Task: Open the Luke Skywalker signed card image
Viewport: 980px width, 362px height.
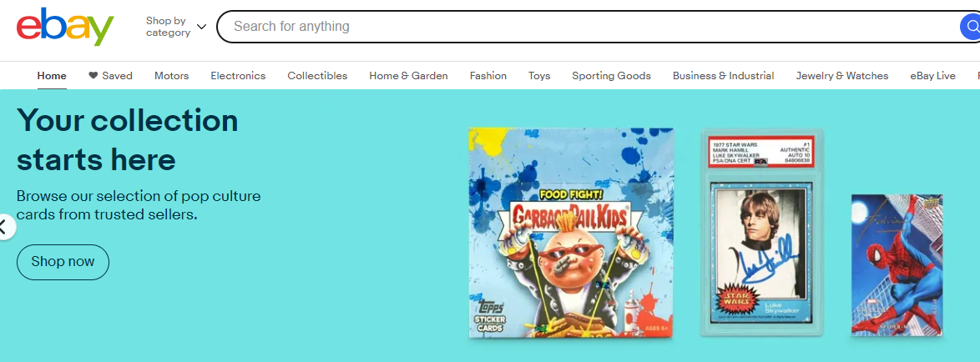Action: [762, 232]
